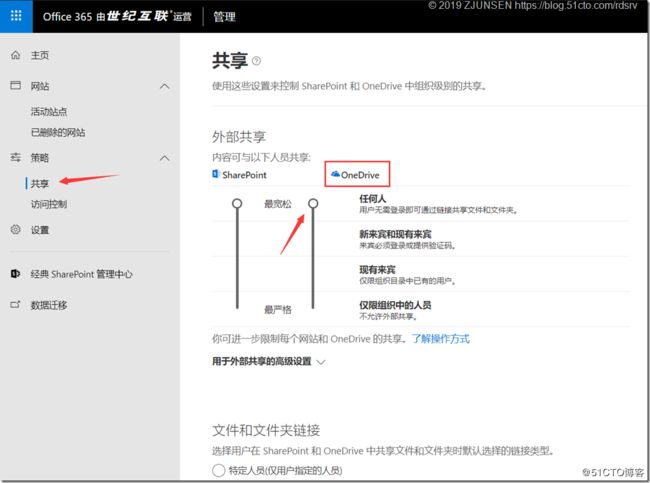Click the 网站 sites icon in sidebar
The image size is (650, 483).
(15, 87)
